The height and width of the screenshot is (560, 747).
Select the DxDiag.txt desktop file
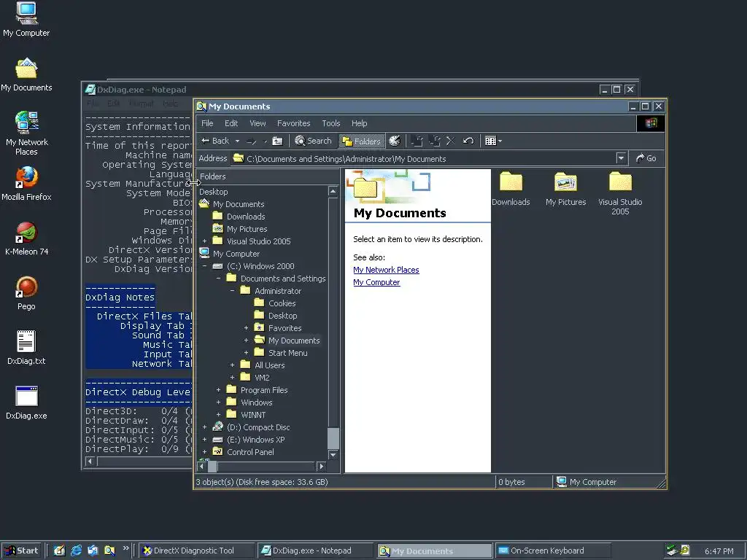click(26, 348)
